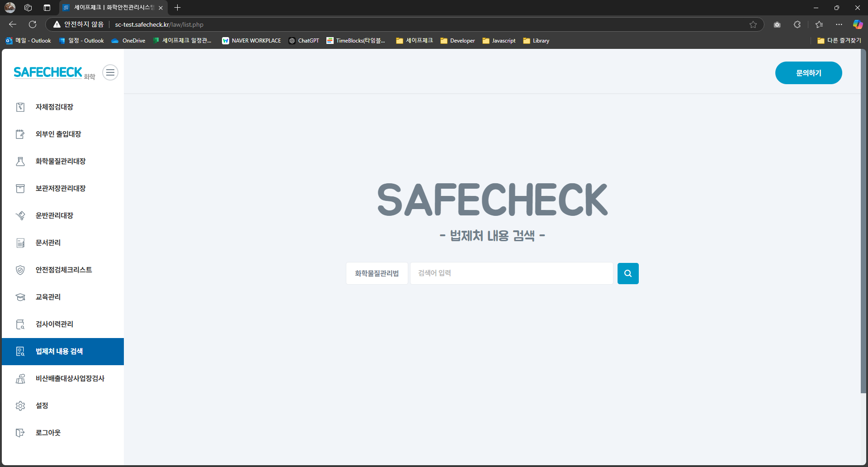Open 운반관리대장 menu item

click(63, 216)
